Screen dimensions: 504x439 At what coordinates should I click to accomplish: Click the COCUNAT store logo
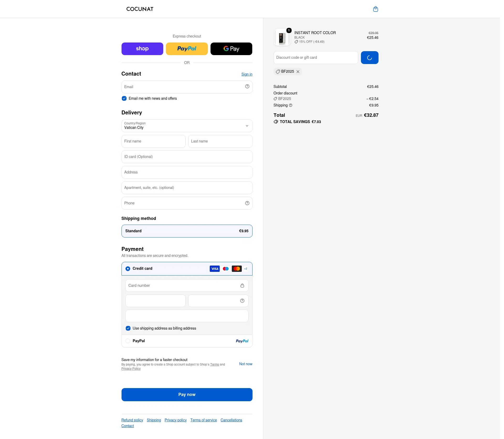[x=140, y=9]
